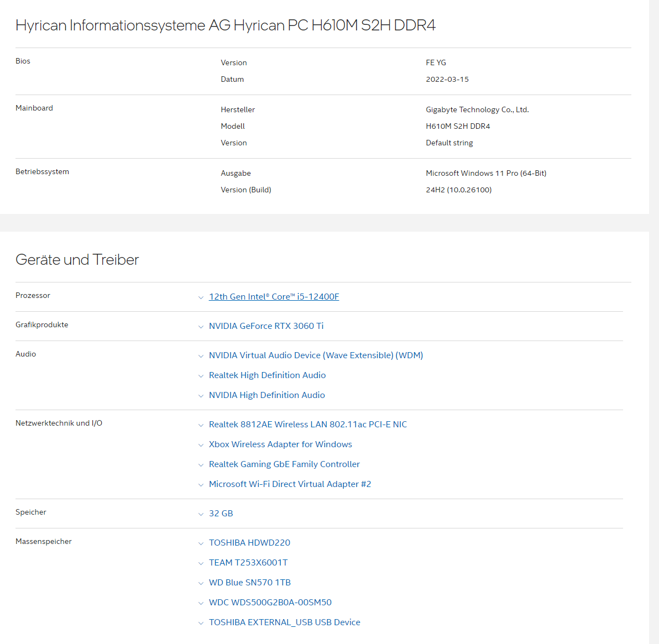Click the Betriebssystem section label
Screen dimensions: 659x644
point(42,171)
